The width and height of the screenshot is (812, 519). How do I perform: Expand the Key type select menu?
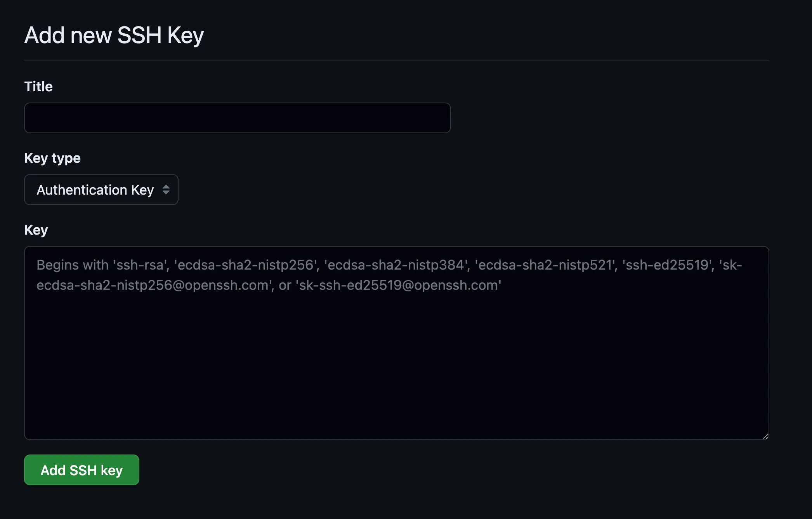pyautogui.click(x=101, y=190)
